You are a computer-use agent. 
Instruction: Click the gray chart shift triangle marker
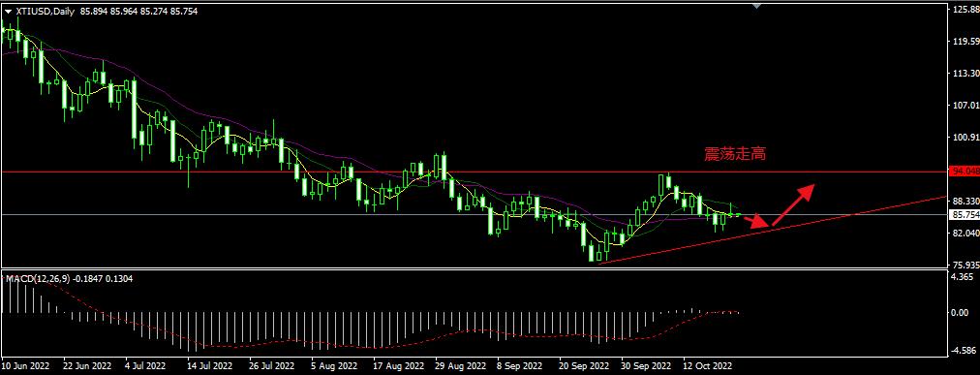(757, 6)
